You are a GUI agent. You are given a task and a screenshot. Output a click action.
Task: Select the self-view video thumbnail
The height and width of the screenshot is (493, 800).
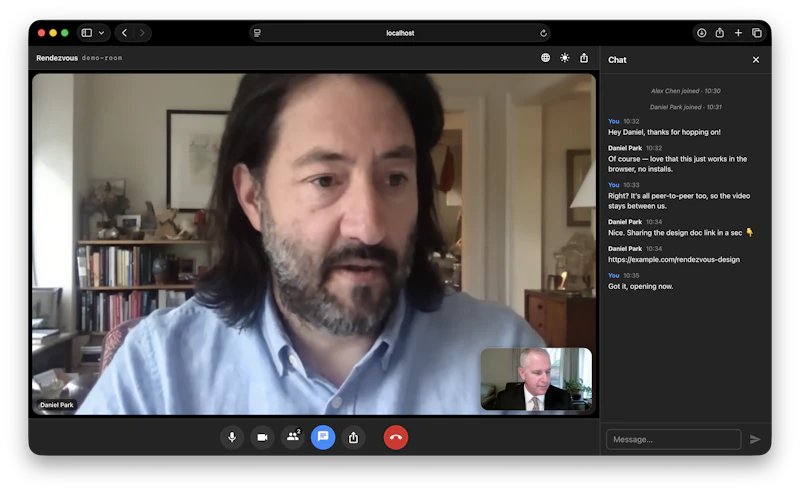536,379
